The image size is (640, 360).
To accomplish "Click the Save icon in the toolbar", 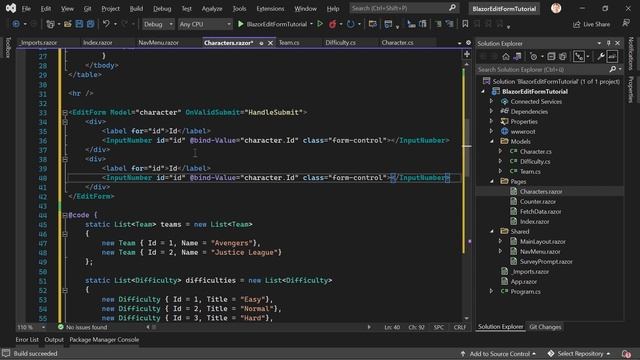I will pos(79,24).
